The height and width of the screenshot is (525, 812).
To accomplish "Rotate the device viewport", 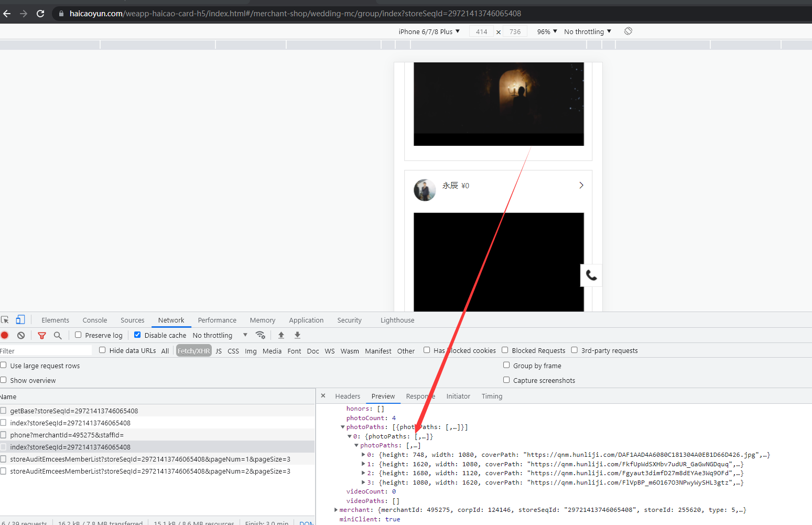I will tap(628, 31).
